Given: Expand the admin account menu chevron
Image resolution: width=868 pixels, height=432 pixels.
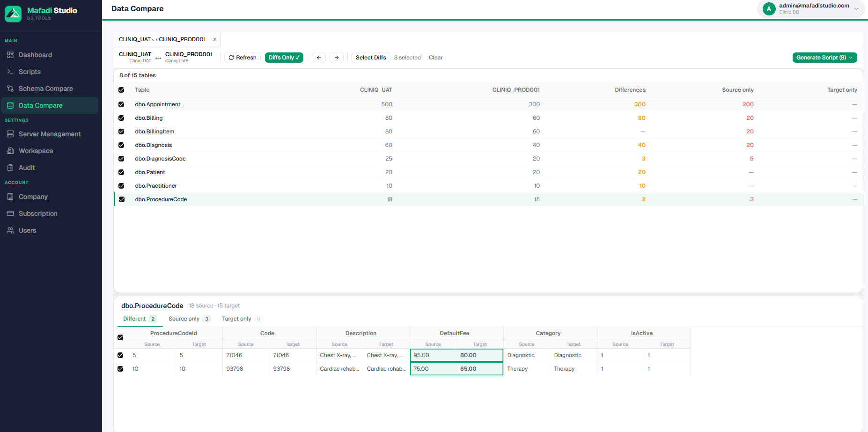Looking at the screenshot, I should pyautogui.click(x=856, y=9).
